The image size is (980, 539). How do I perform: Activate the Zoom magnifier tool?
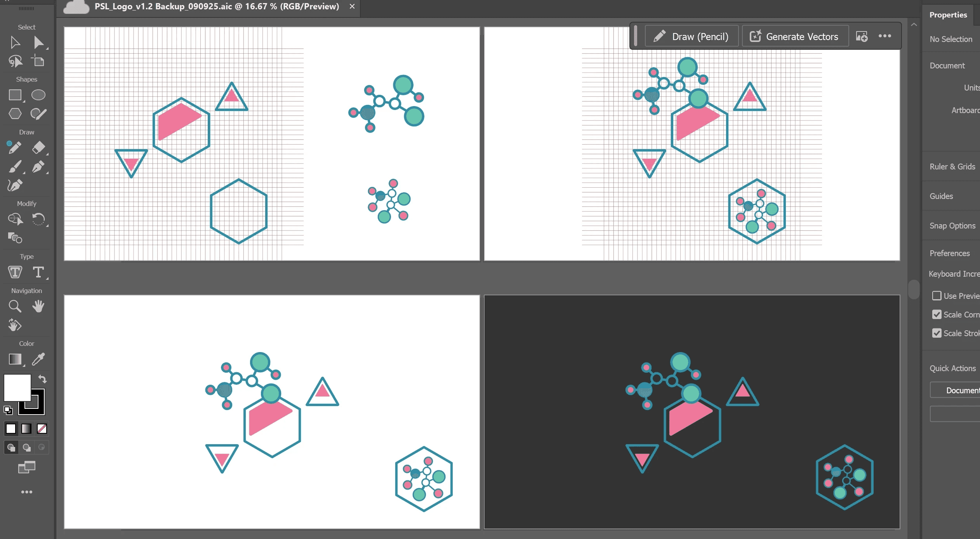[x=15, y=306]
